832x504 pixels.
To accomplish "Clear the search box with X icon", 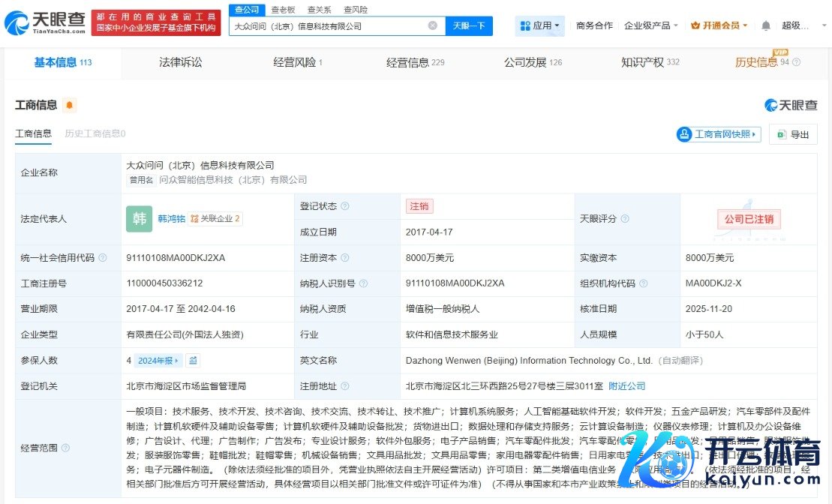I will [x=433, y=25].
